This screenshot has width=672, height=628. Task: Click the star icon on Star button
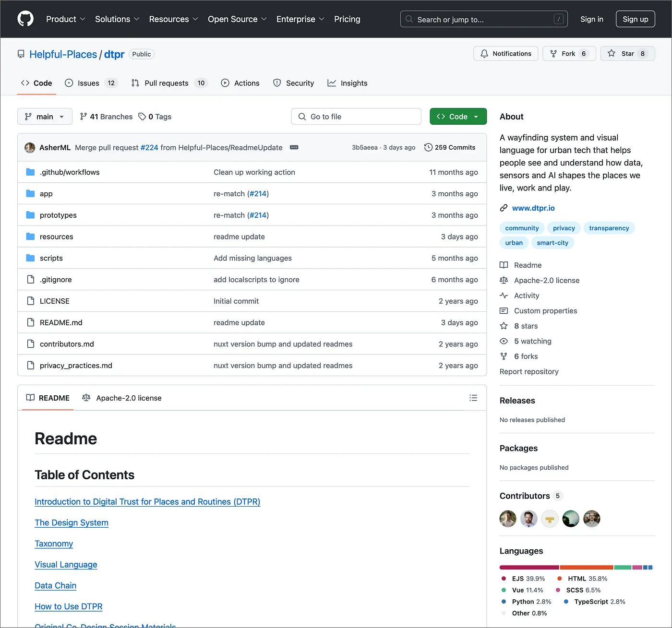pos(611,53)
